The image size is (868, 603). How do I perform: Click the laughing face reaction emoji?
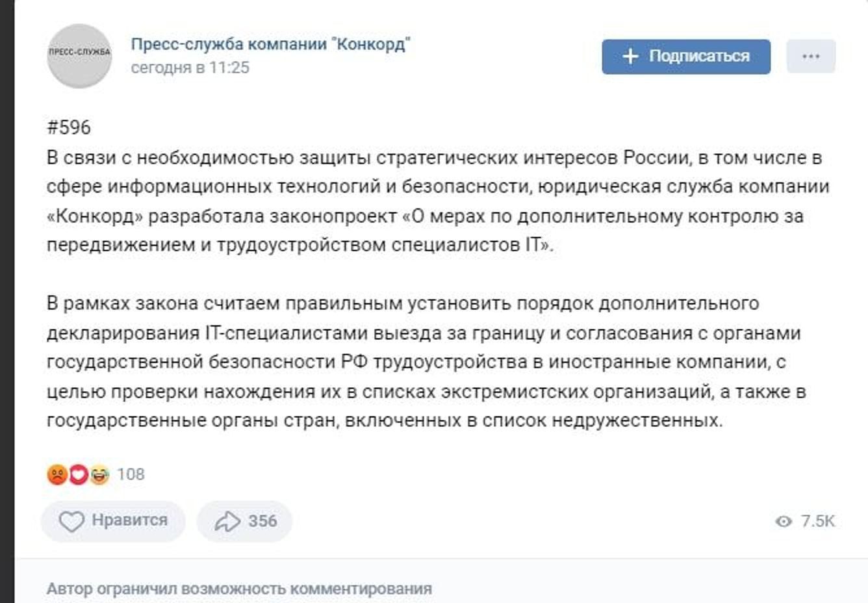click(99, 475)
